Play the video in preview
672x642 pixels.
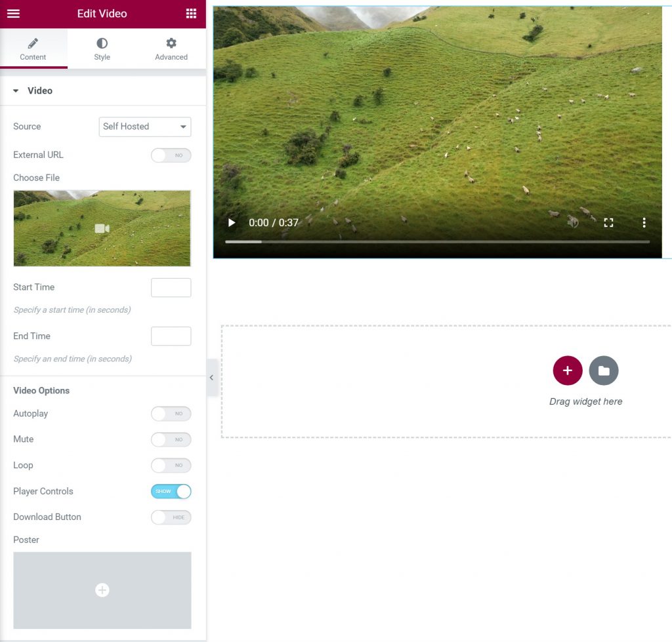pyautogui.click(x=231, y=223)
